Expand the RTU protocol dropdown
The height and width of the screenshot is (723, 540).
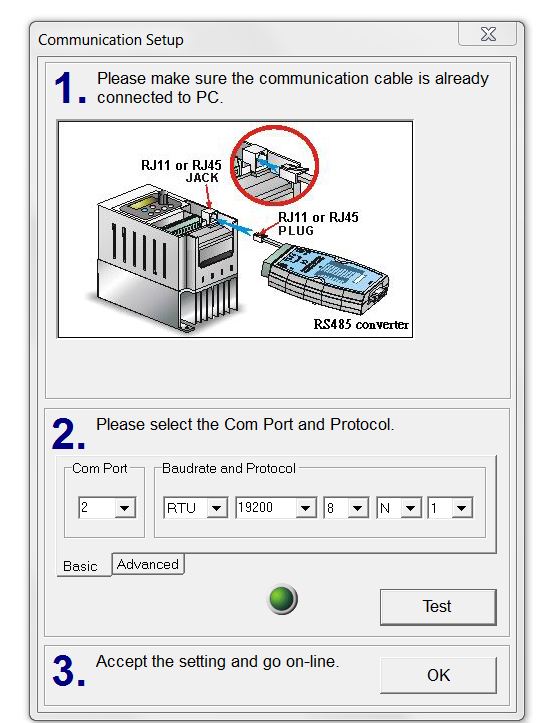(x=216, y=508)
